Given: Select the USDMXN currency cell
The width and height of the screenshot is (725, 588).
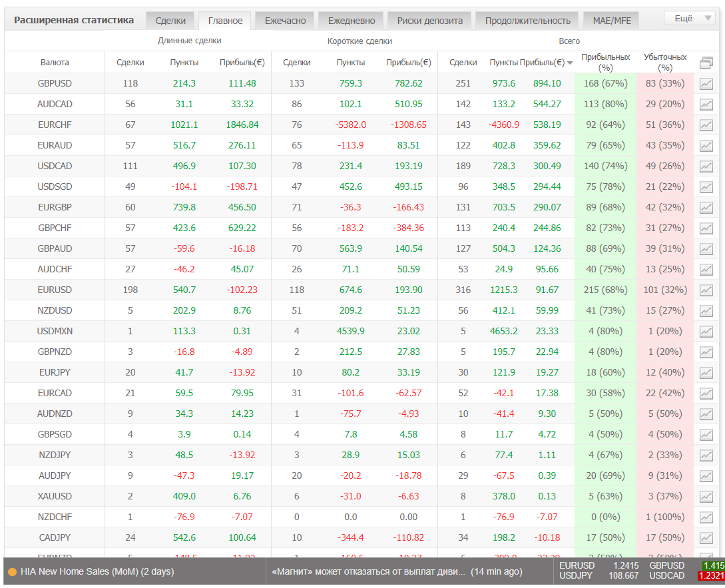Looking at the screenshot, I should point(55,331).
